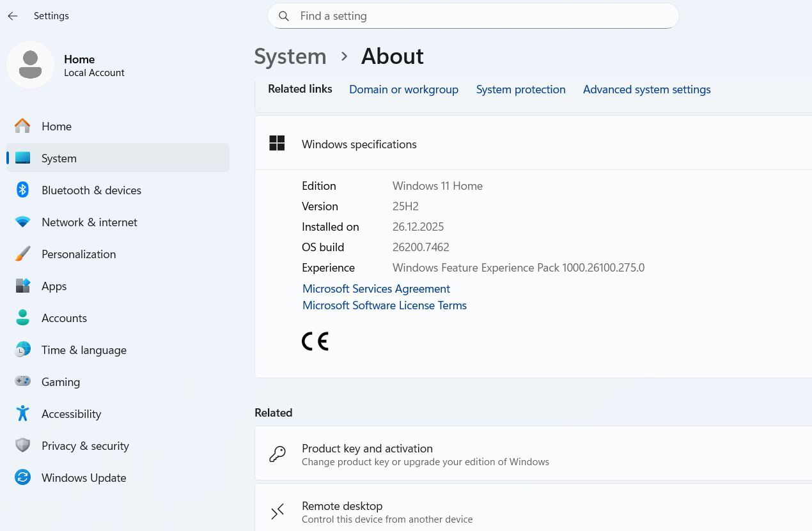The height and width of the screenshot is (531, 812).
Task: Focus the Find a setting search box
Action: (x=473, y=16)
